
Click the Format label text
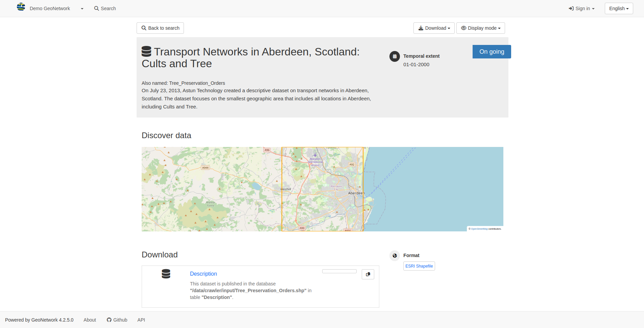pos(411,255)
